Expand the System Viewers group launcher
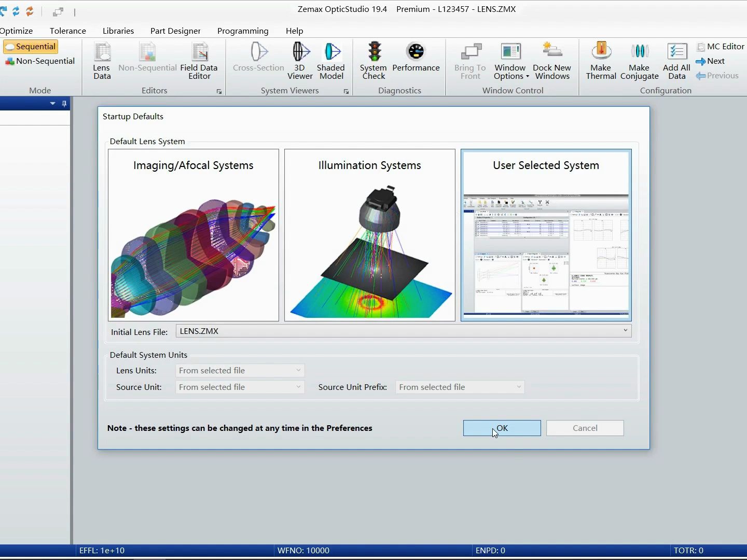The image size is (747, 560). tap(346, 92)
